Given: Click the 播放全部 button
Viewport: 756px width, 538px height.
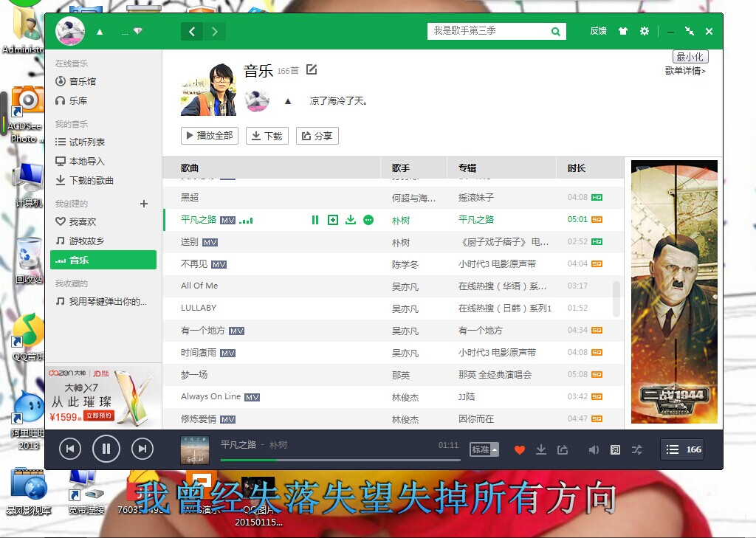Looking at the screenshot, I should 210,136.
